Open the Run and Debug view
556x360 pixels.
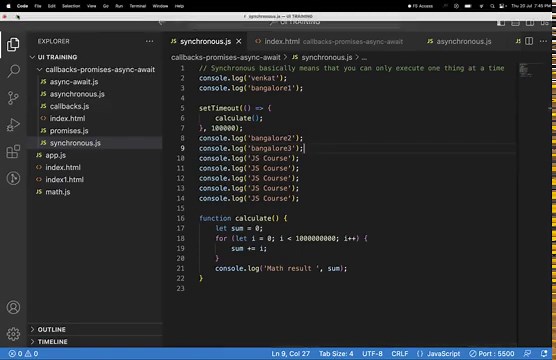point(13,124)
